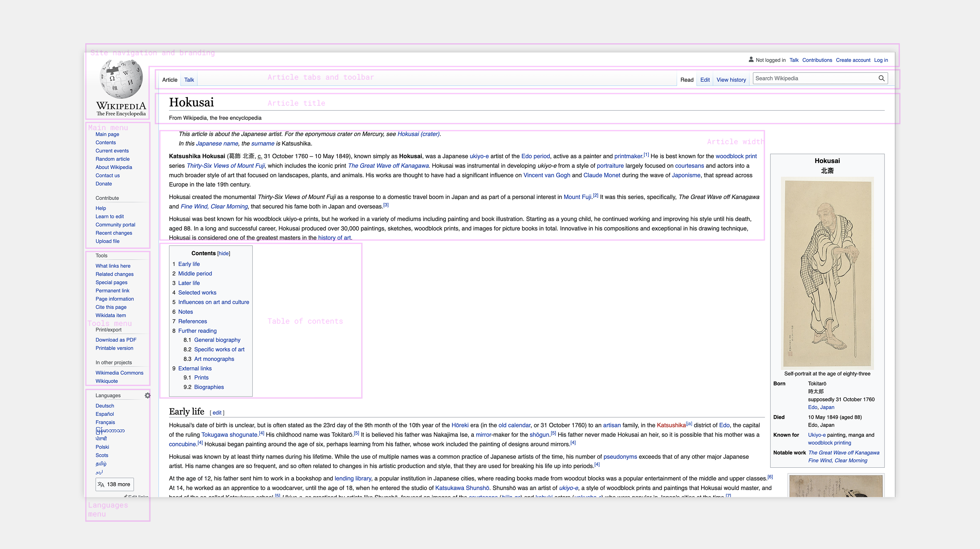Viewport: 980px width, 549px height.
Task: Switch to Deutsch language version
Action: (x=105, y=406)
